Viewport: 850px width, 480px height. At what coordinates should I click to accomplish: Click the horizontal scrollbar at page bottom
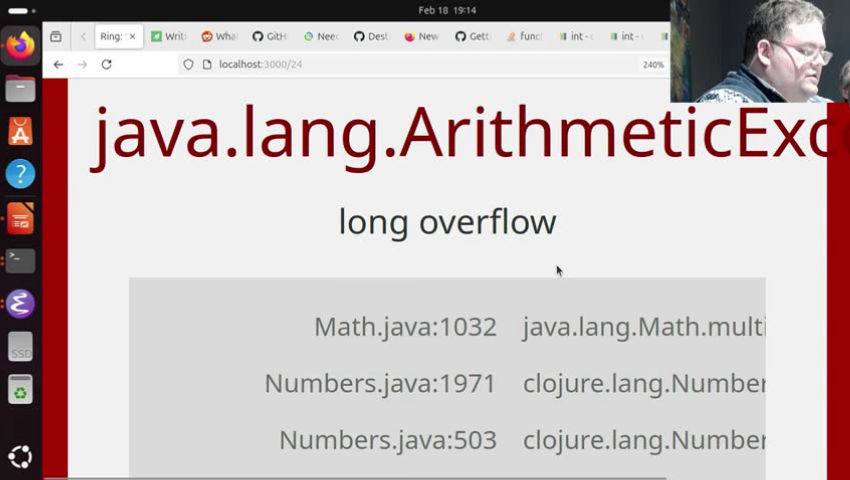click(355, 478)
